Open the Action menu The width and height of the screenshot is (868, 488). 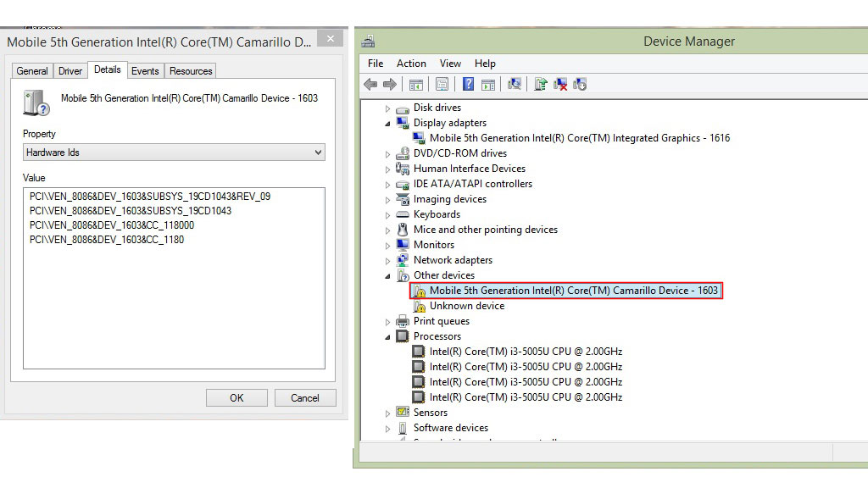pos(411,64)
